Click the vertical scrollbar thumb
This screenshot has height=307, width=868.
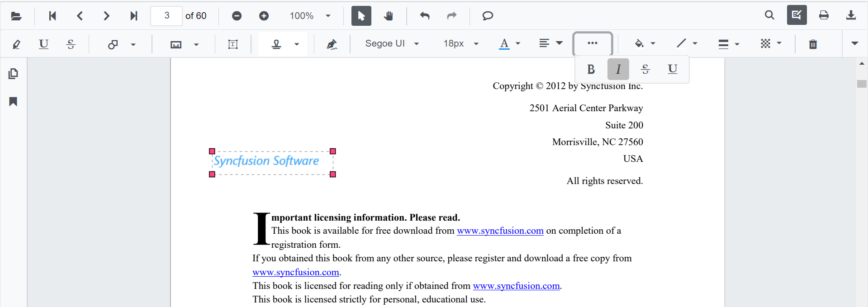[862, 84]
